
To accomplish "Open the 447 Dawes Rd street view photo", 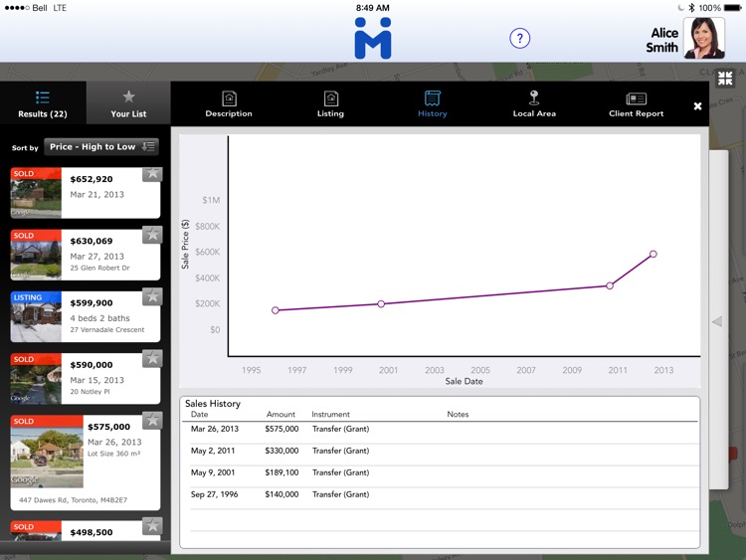I will coord(47,451).
